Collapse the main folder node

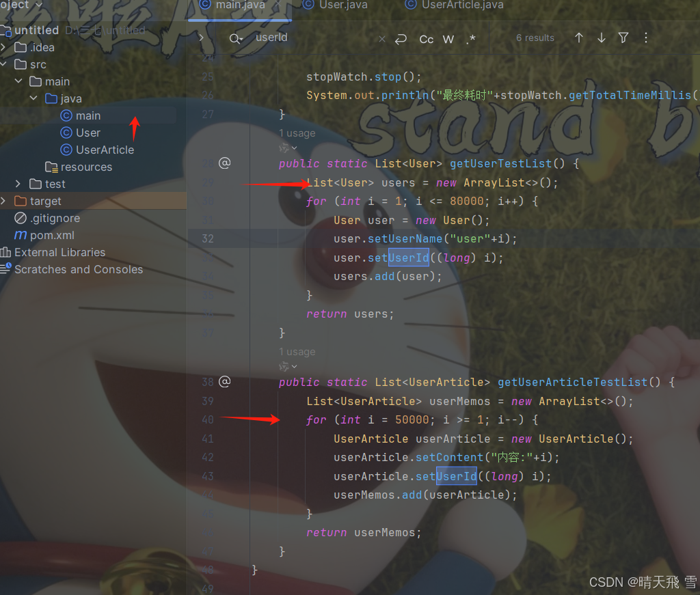click(x=18, y=81)
